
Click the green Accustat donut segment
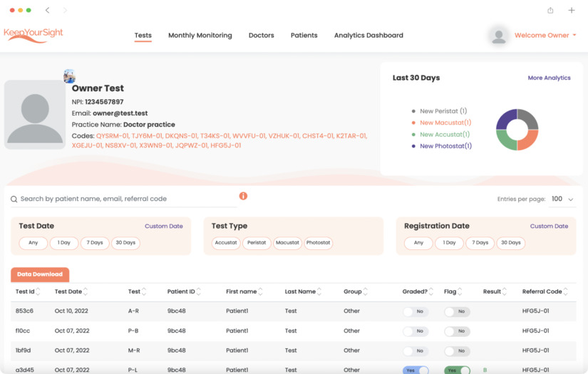[505, 142]
